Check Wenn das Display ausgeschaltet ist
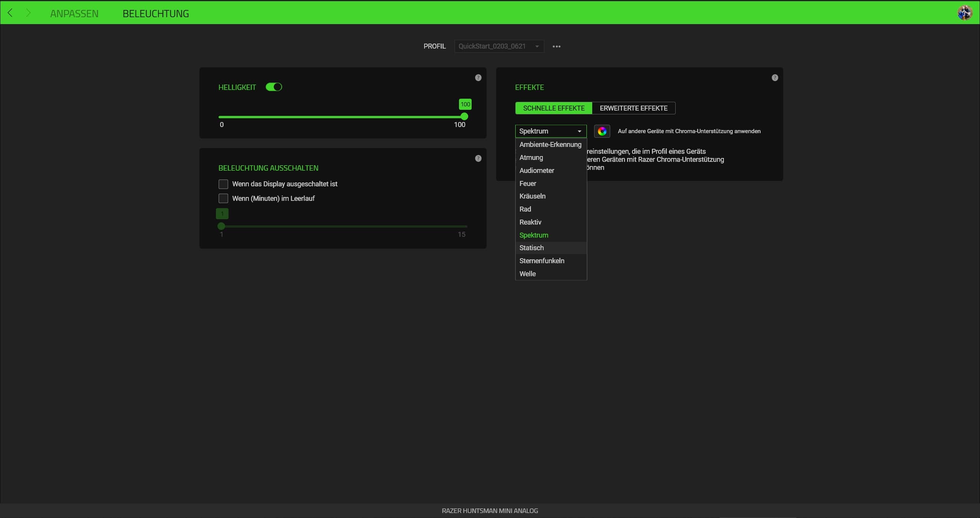This screenshot has width=980, height=518. (x=223, y=184)
